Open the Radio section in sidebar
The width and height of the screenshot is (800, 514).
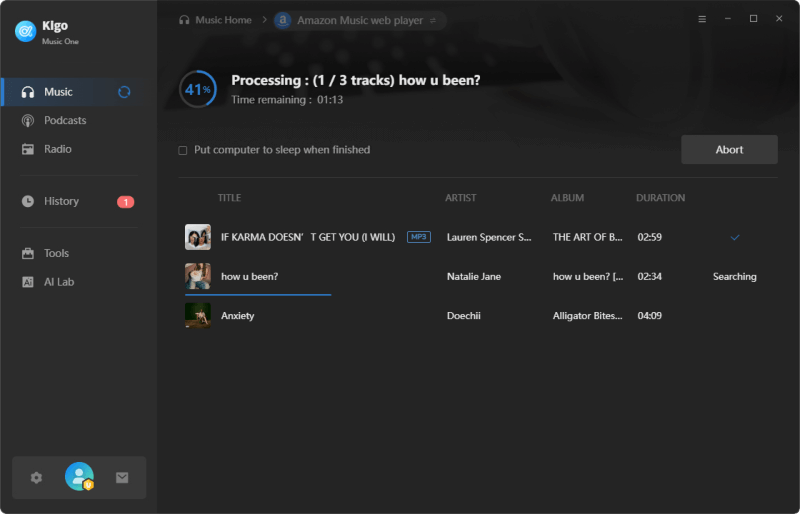click(x=57, y=149)
